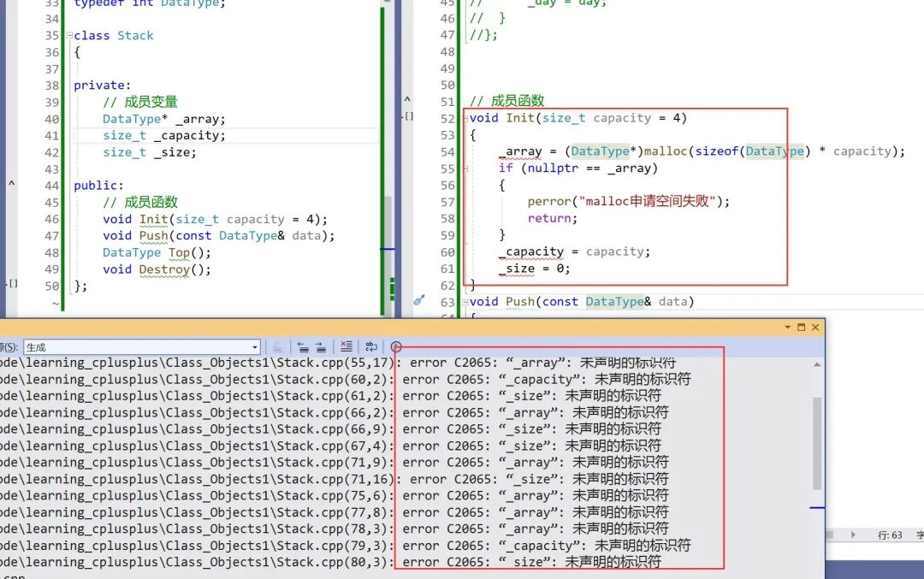Screen dimensions: 924x579
Task: Open the output source dropdown showing 生成
Action: (141, 347)
